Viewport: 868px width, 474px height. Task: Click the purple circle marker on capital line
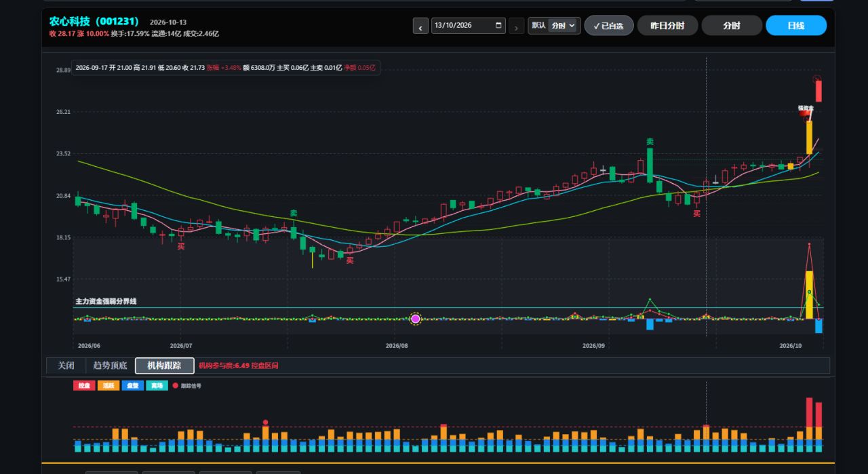[416, 319]
